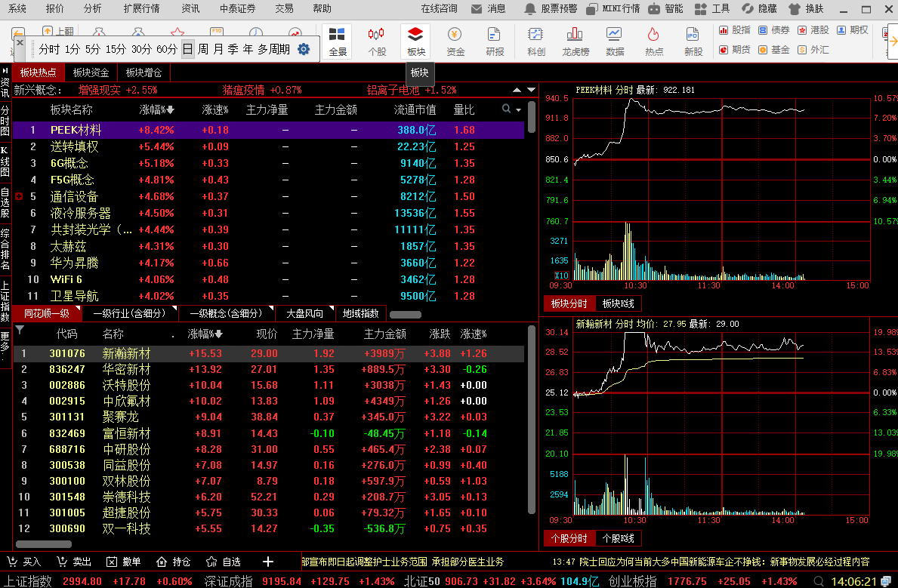Open the 交易 menu
Screen dimensions: 898x588
coord(284,8)
